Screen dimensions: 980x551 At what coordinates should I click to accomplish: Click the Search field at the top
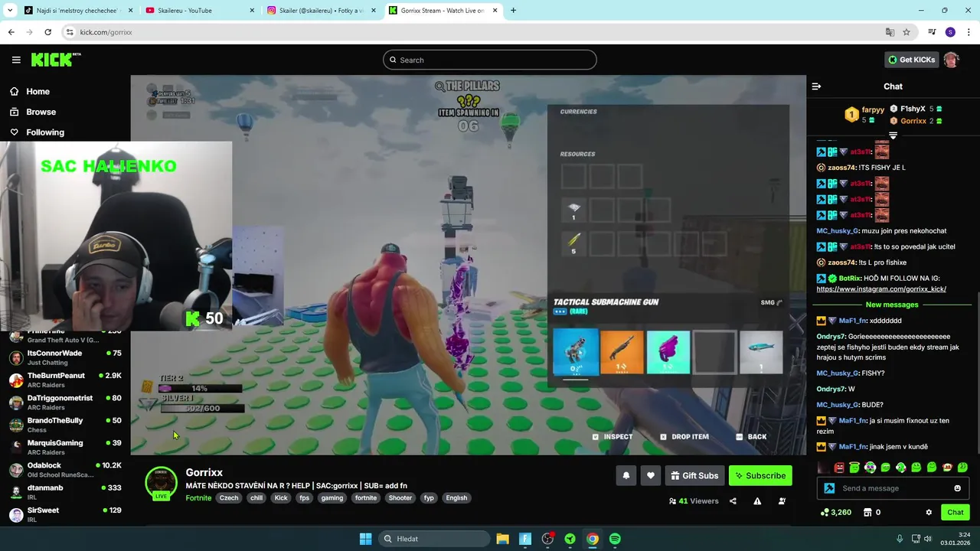[490, 60]
